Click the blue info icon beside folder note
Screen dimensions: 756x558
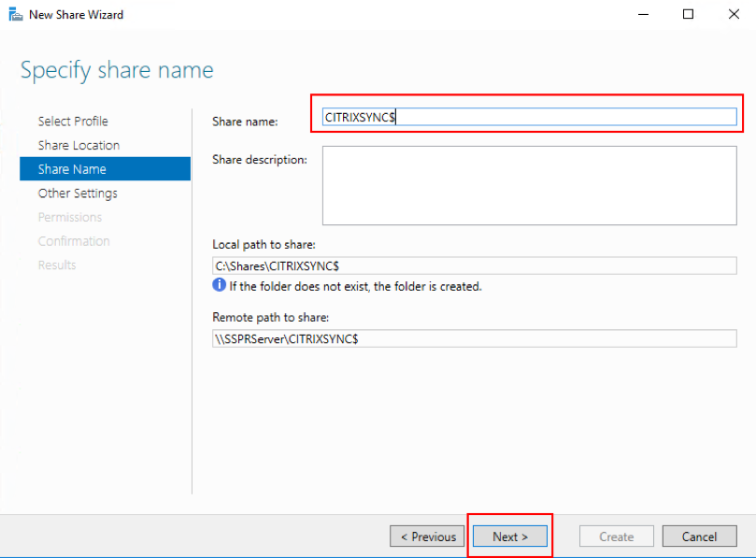tap(220, 285)
